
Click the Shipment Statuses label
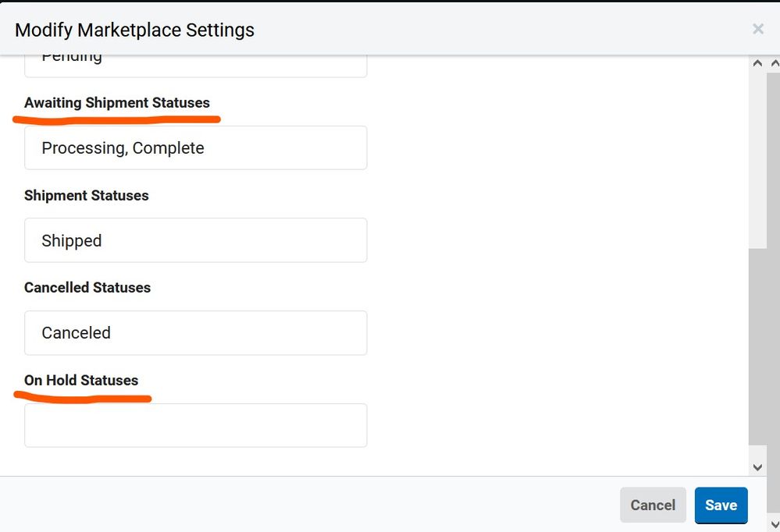(86, 195)
